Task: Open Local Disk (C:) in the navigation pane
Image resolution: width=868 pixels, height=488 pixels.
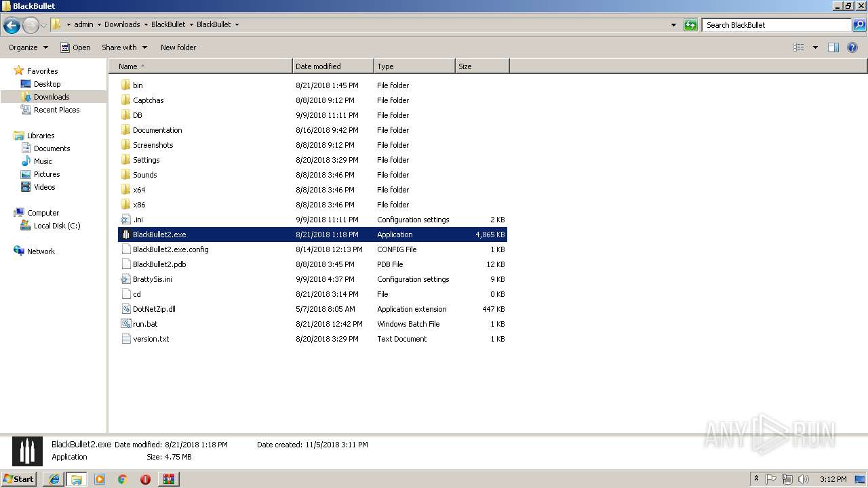Action: point(57,226)
